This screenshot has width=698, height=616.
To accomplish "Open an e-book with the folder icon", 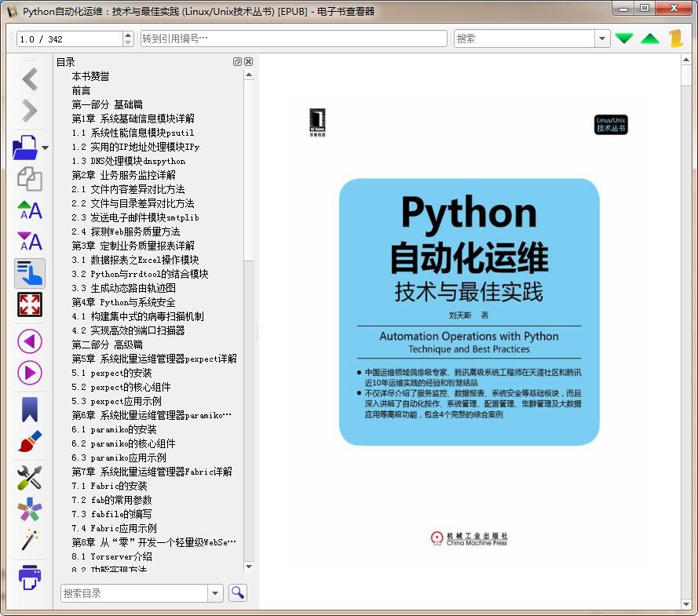I will coord(25,148).
